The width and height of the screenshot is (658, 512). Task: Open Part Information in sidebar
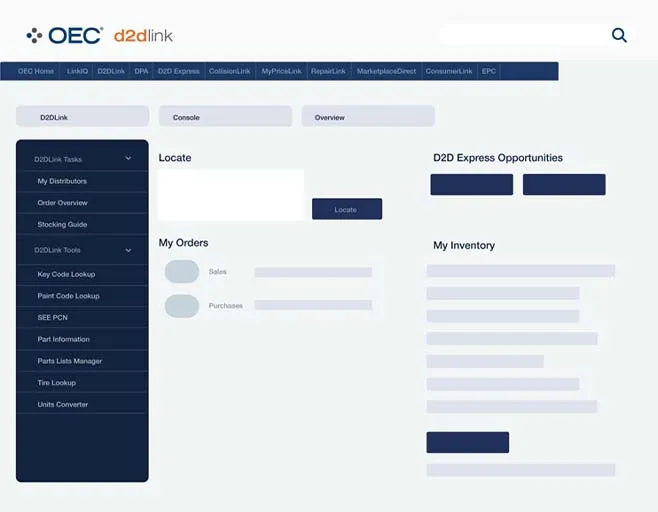point(82,340)
